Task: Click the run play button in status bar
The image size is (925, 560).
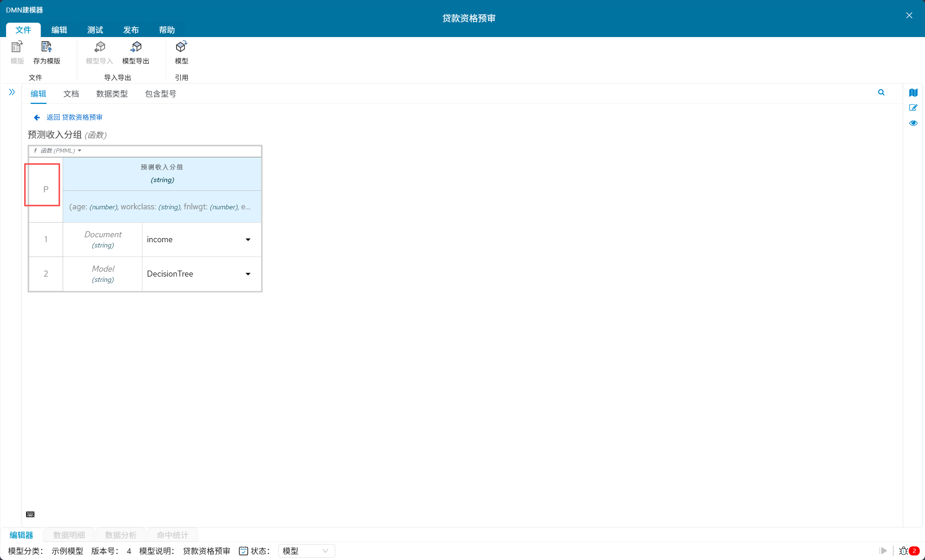Action: [x=883, y=551]
